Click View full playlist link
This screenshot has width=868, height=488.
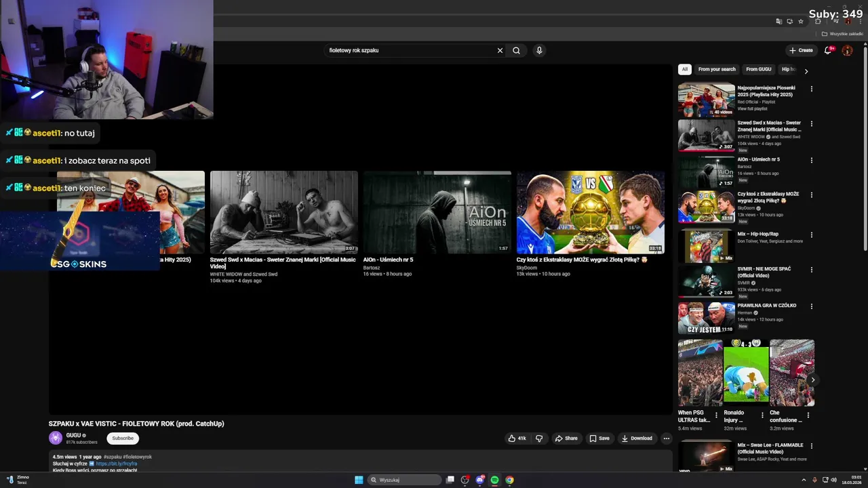(x=752, y=108)
